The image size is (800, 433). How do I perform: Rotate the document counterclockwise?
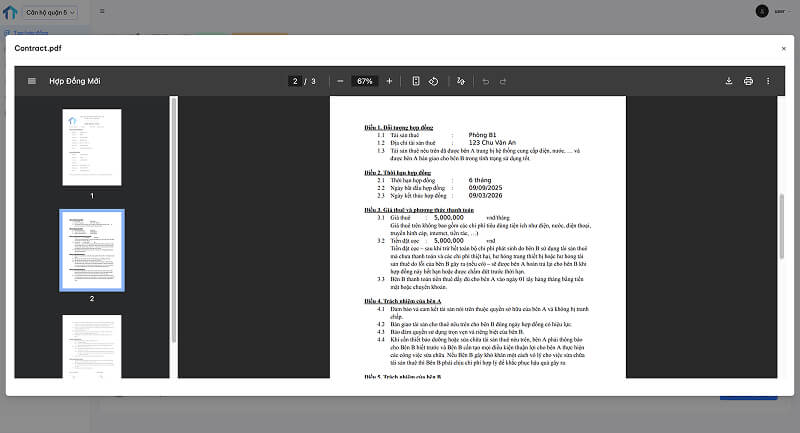pos(433,81)
